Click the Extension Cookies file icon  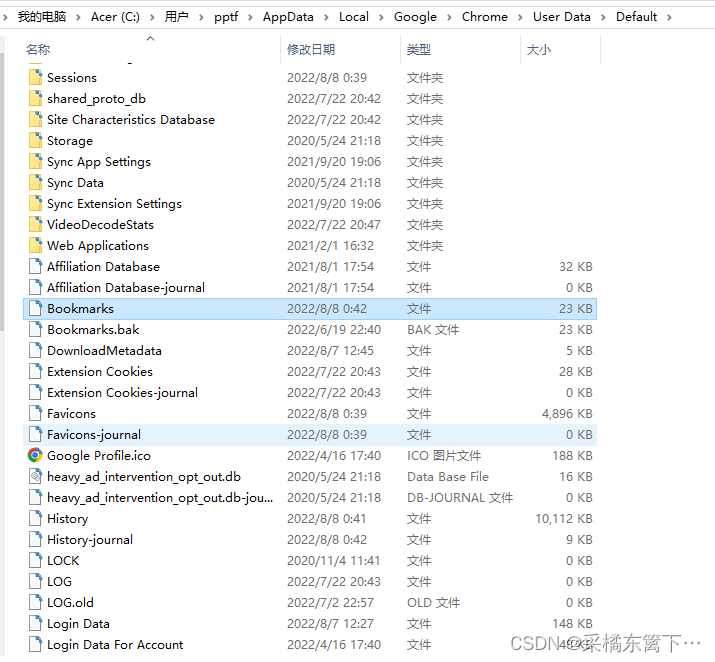pos(35,371)
